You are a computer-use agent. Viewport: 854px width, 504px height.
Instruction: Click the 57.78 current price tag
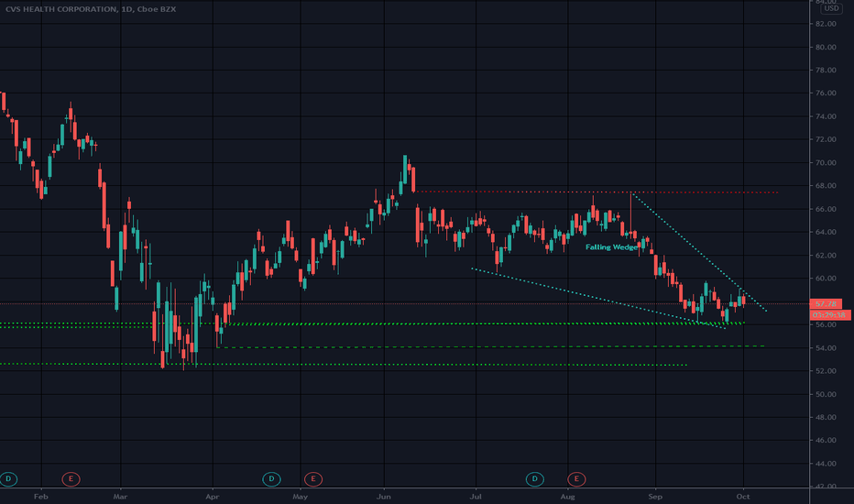pyautogui.click(x=826, y=303)
